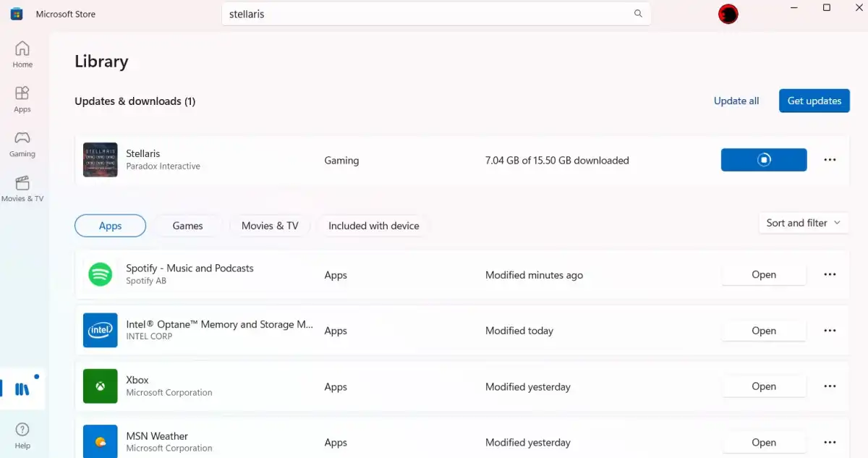
Task: Click the Library page heading
Action: pyautogui.click(x=101, y=62)
